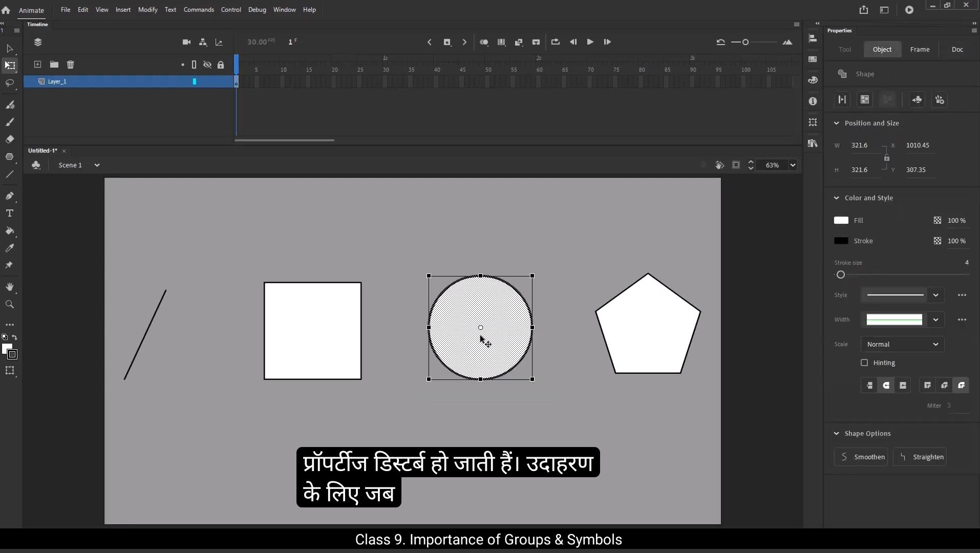
Task: Select the Hand tool
Action: pos(9,287)
